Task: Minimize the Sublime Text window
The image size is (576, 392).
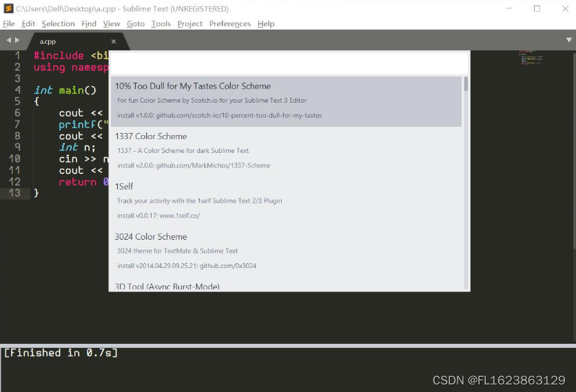Action: [x=508, y=8]
